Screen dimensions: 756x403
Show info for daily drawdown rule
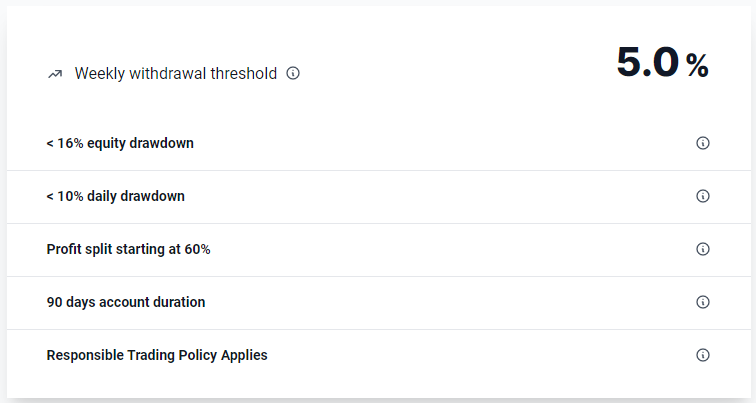click(702, 196)
